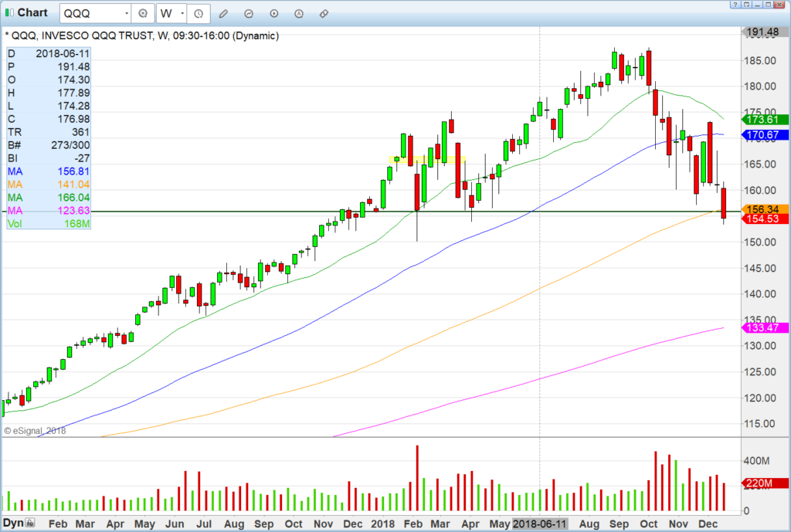Image resolution: width=791 pixels, height=532 pixels.
Task: Click the blue MA 156.81 value in data box
Action: (x=73, y=171)
